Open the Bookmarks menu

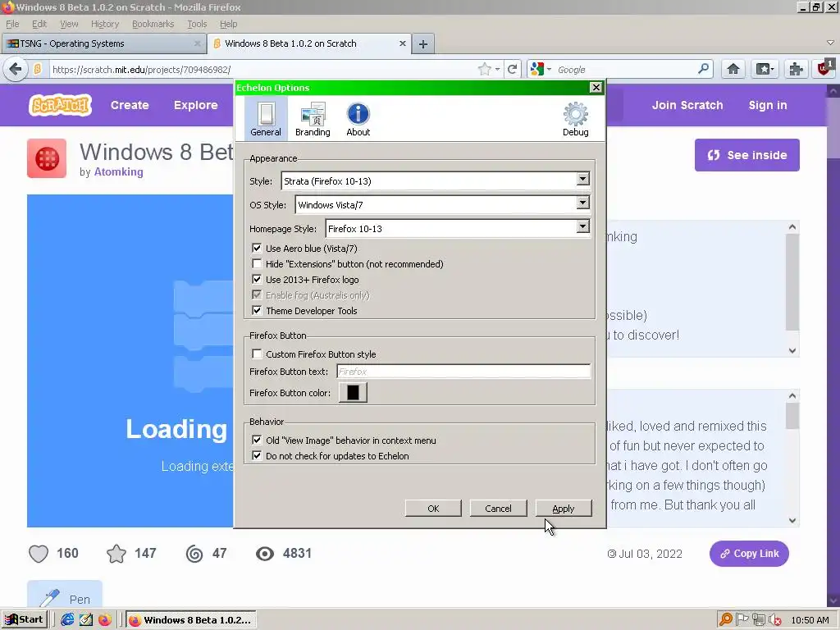coord(153,24)
